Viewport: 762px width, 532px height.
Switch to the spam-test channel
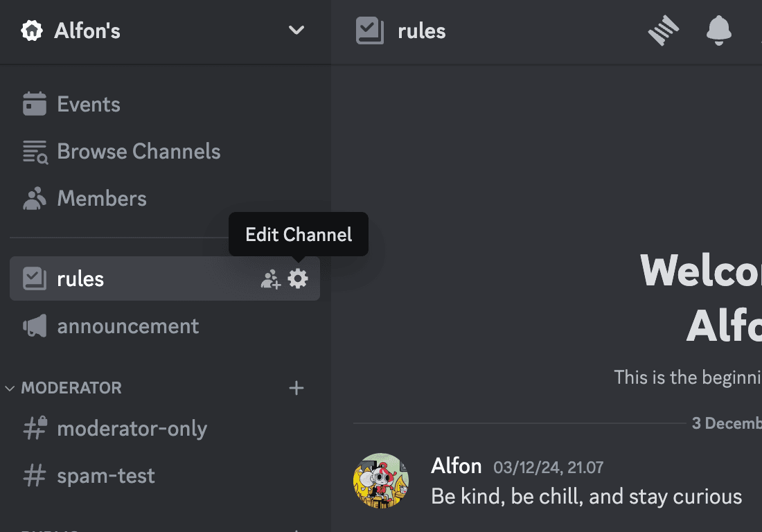(x=105, y=476)
